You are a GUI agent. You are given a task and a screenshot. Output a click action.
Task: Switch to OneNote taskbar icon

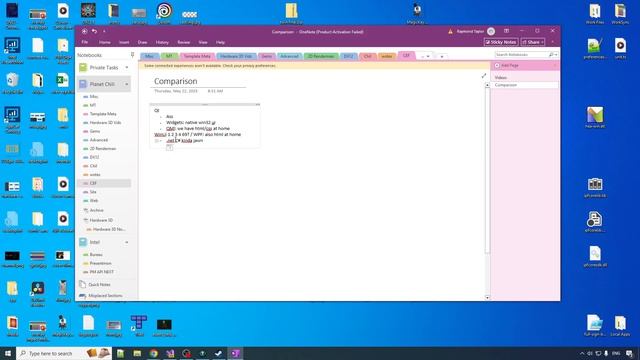pyautogui.click(x=236, y=353)
